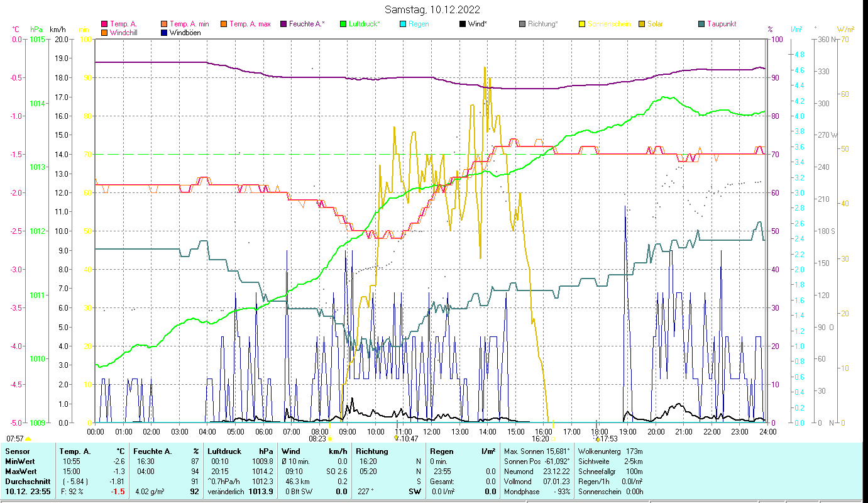Click the Vollmond date 07.01.23
This screenshot has width=868, height=503.
(x=556, y=481)
